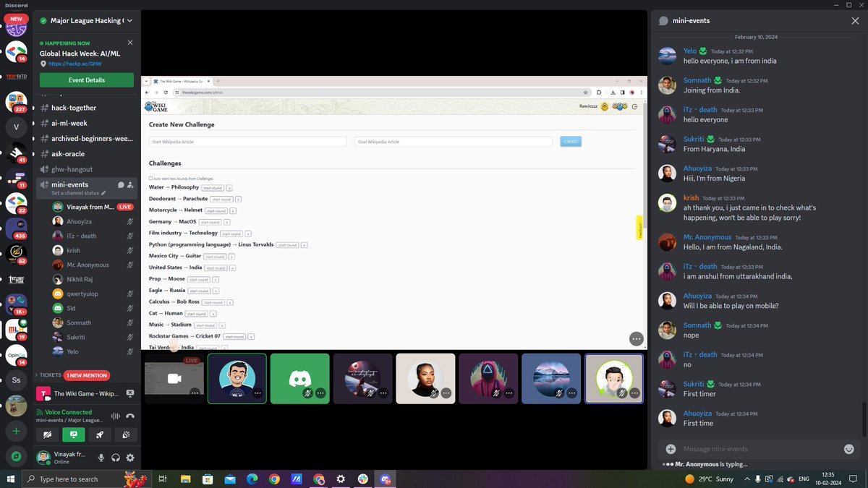868x488 pixels.
Task: Click the pink hooded avatar video tile
Action: point(488,378)
